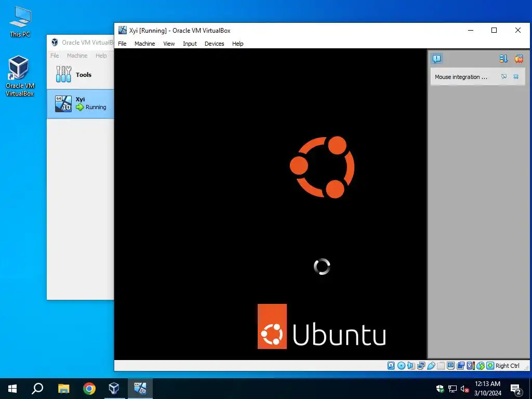This screenshot has width=532, height=399.
Task: Minimize the Xyi VM window
Action: point(471,30)
